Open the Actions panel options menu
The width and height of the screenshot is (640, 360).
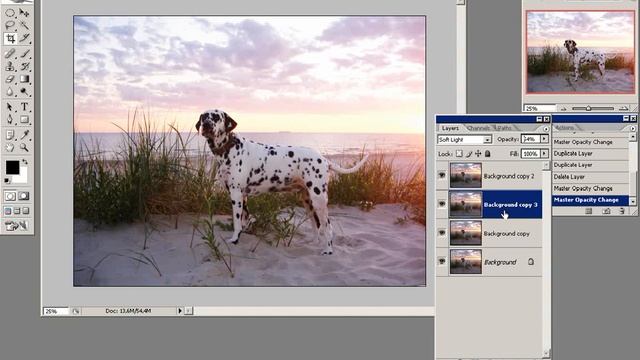pos(633,128)
